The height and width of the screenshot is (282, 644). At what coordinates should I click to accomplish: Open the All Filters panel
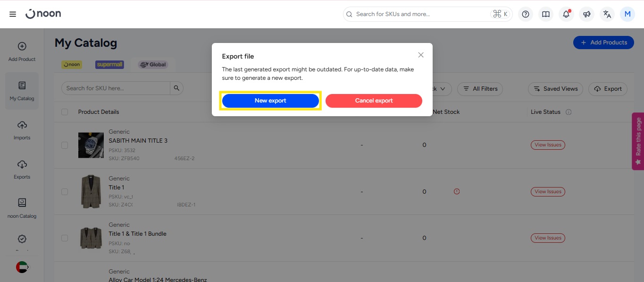[480, 89]
